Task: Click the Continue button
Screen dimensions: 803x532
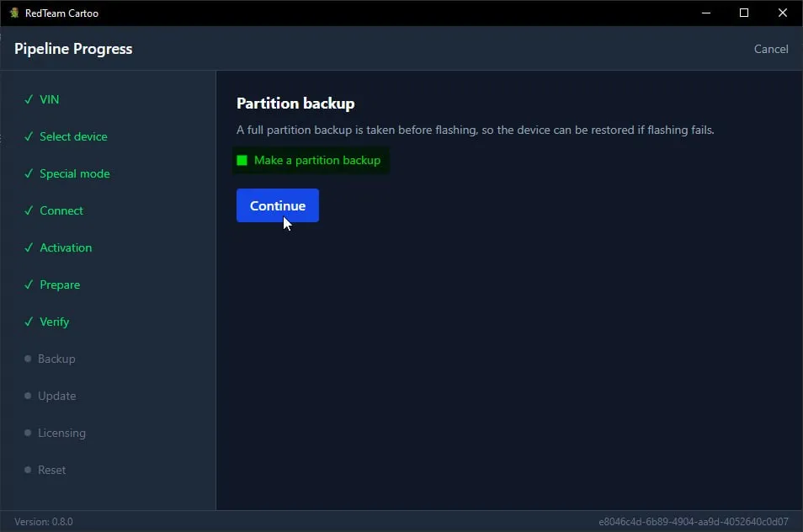Action: pos(278,205)
